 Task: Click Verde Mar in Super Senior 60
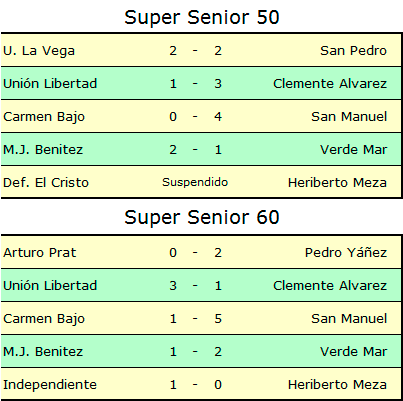[x=354, y=352]
